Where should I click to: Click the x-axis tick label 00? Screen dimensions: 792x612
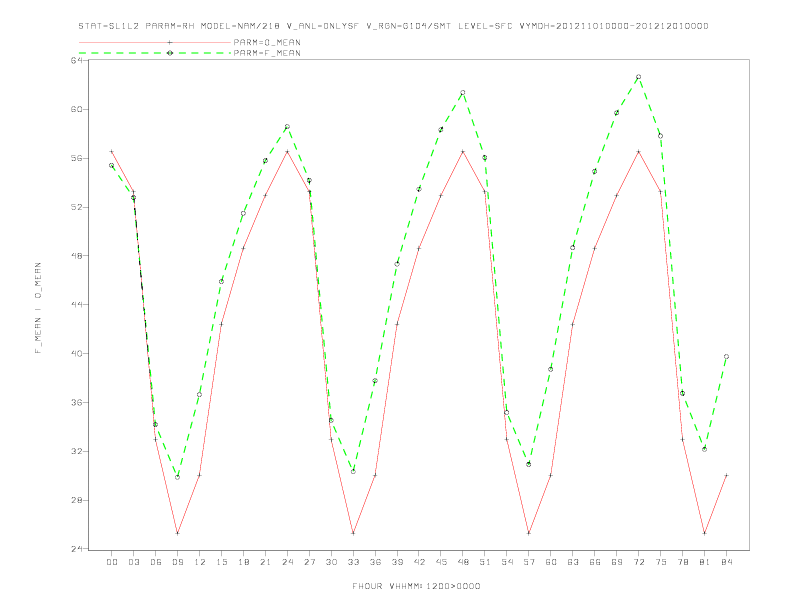(x=112, y=562)
